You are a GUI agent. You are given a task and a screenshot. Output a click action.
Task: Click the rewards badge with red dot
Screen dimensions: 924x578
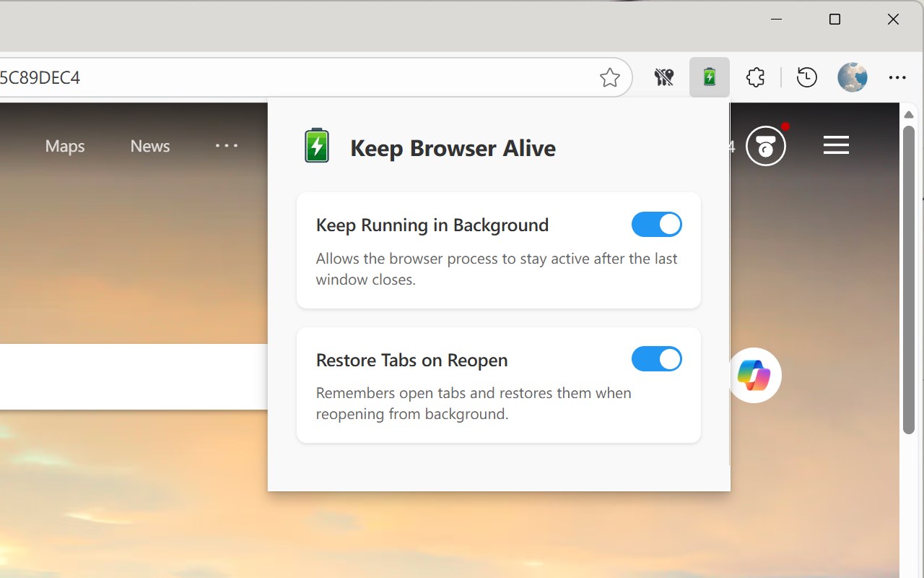pyautogui.click(x=767, y=145)
